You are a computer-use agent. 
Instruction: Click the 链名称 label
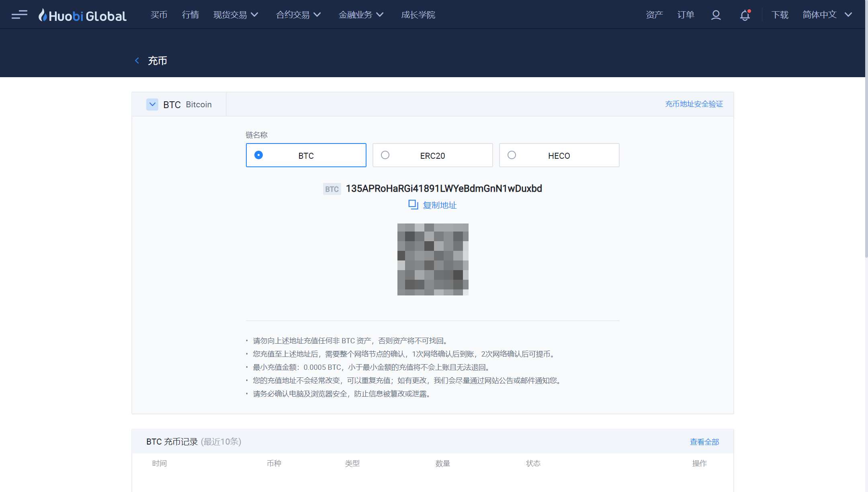tap(256, 135)
